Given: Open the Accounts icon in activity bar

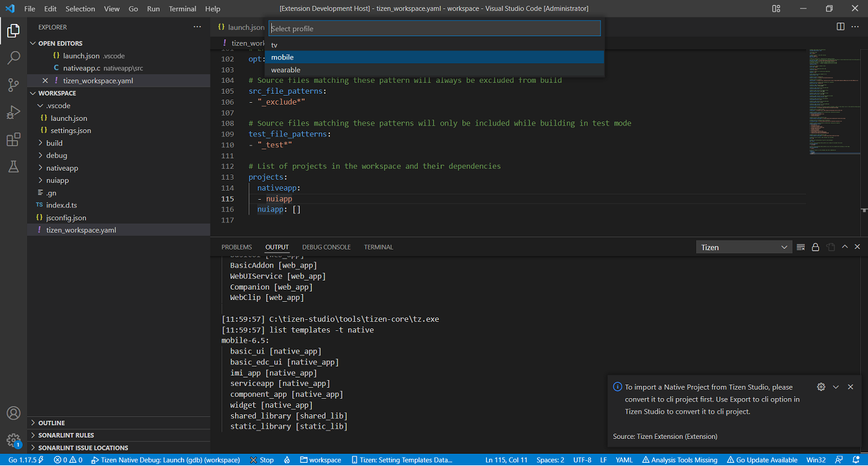Looking at the screenshot, I should click(14, 414).
